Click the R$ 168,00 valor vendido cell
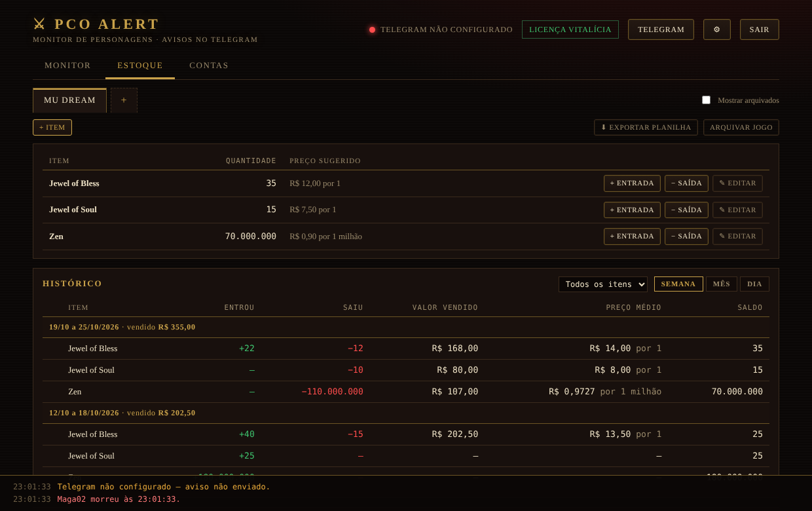This screenshot has height=511, width=812. pos(455,349)
